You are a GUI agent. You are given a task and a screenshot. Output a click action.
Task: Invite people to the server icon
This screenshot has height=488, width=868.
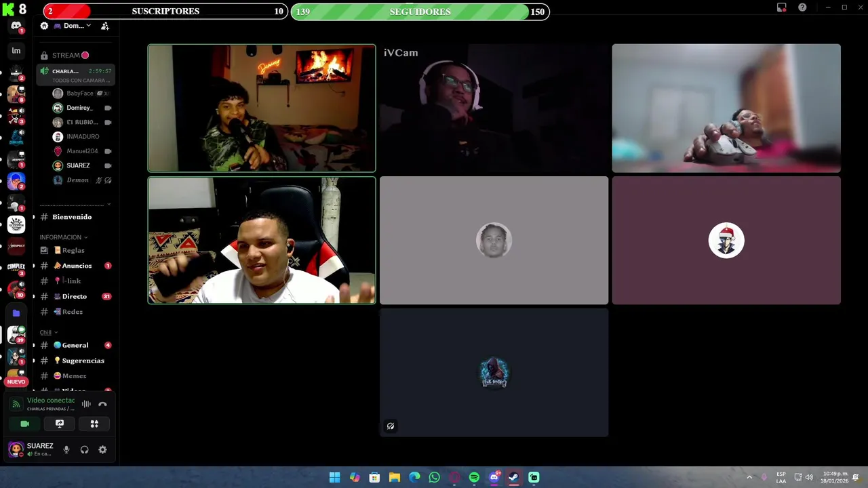(105, 26)
